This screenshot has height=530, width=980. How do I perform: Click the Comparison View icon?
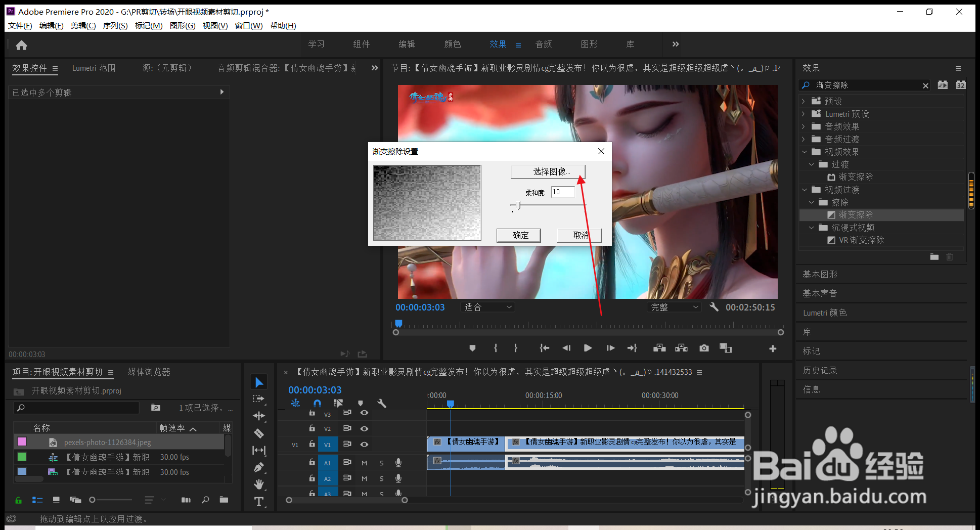click(726, 348)
